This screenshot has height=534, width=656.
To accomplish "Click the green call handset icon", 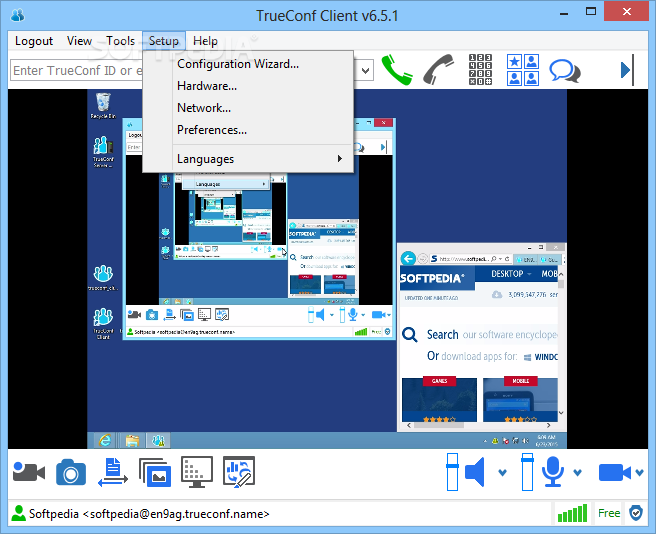I will [397, 70].
